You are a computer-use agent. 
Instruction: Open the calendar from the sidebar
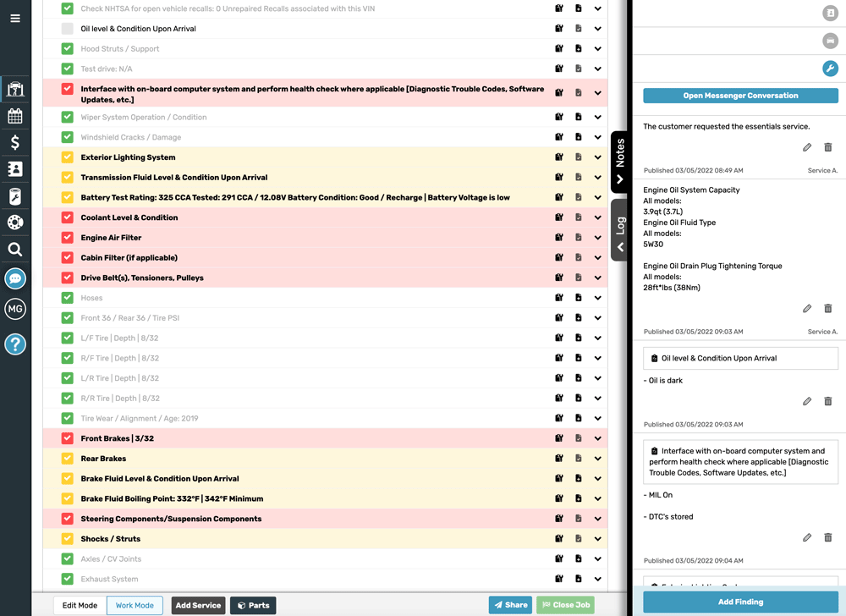pyautogui.click(x=15, y=116)
